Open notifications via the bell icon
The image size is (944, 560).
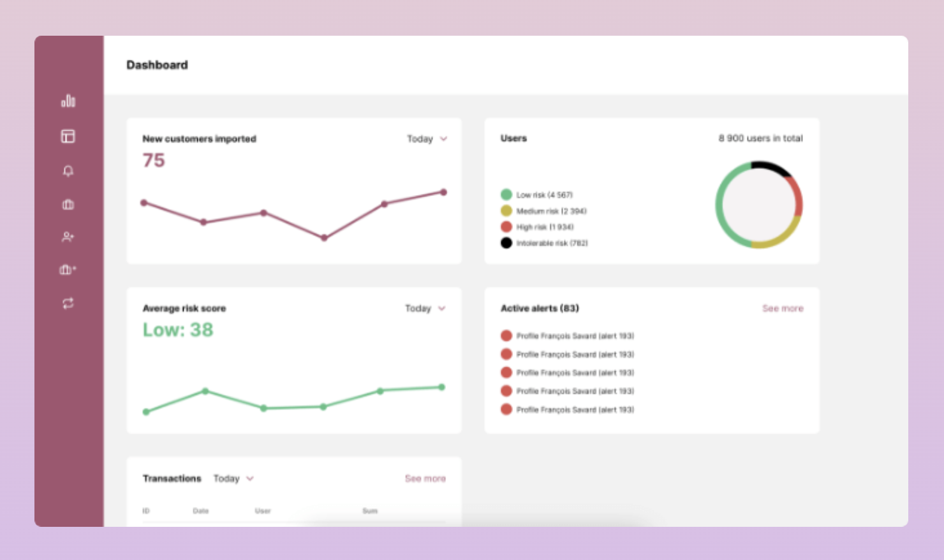(x=68, y=170)
